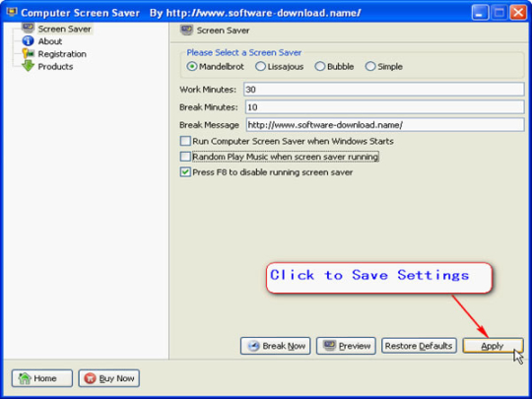
Task: Go to Home
Action: 42,378
